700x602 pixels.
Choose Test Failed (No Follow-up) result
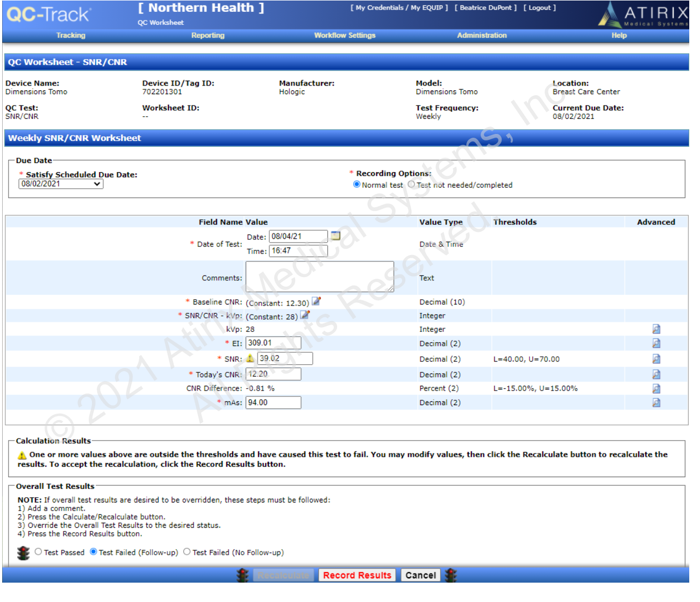(x=187, y=552)
